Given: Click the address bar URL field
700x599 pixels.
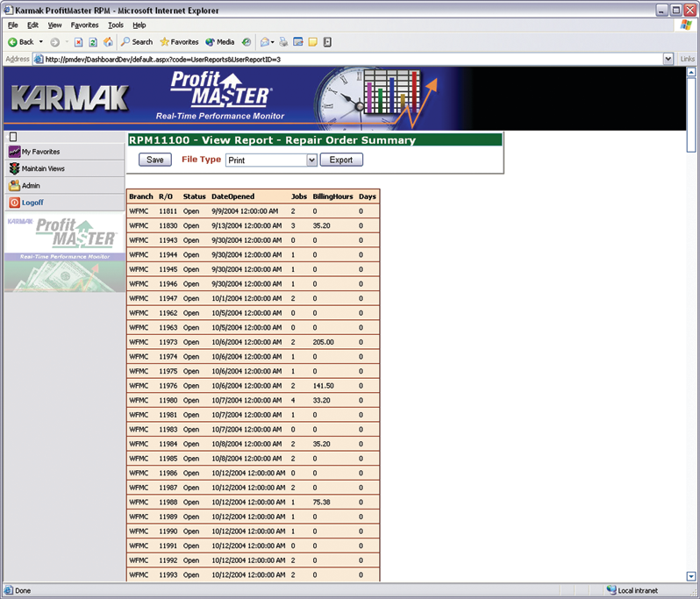Looking at the screenshot, I should 348,59.
